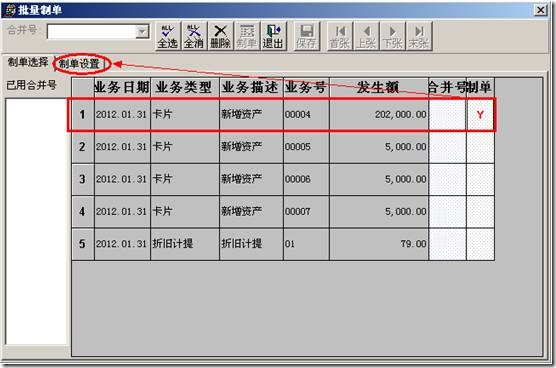The width and height of the screenshot is (556, 368).
Task: Click 合并号 cell for business number 00006
Action: coord(447,179)
